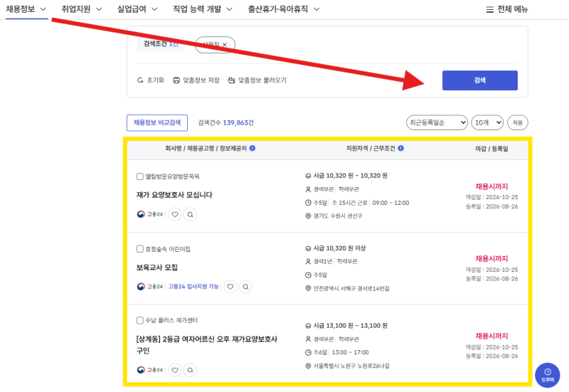
Task: Open the 출산휴가·육아휴직 top menu
Action: (x=277, y=9)
